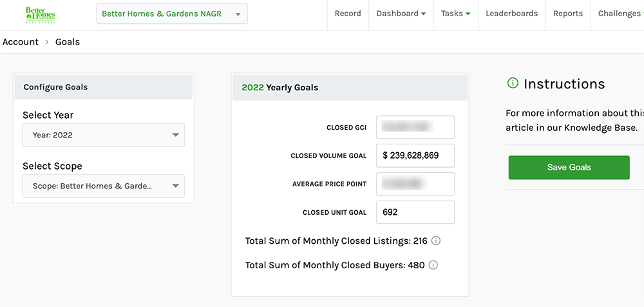This screenshot has width=644, height=307.
Task: Open the Better Homes & Gardens NAGR selector
Action: click(172, 14)
